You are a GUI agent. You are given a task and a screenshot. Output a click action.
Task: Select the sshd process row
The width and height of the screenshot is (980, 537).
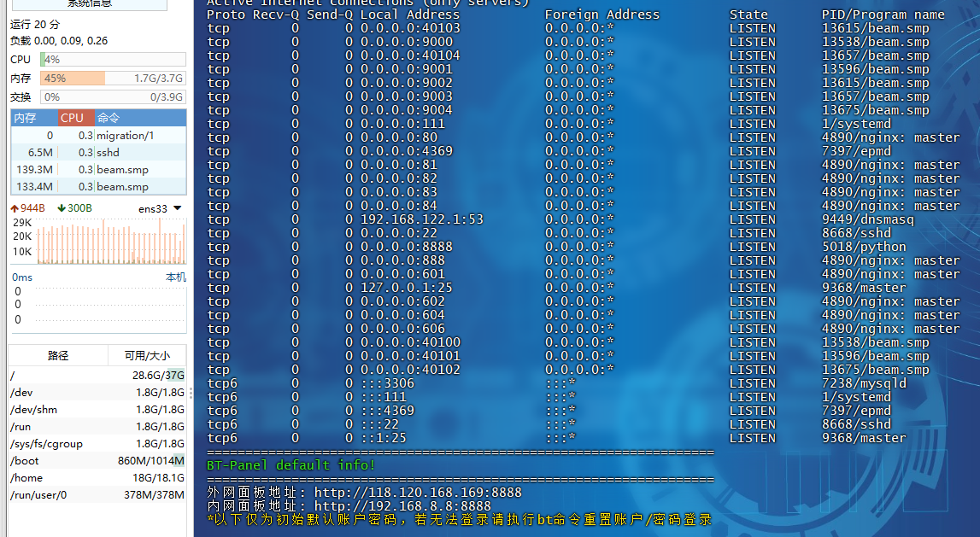(x=99, y=152)
